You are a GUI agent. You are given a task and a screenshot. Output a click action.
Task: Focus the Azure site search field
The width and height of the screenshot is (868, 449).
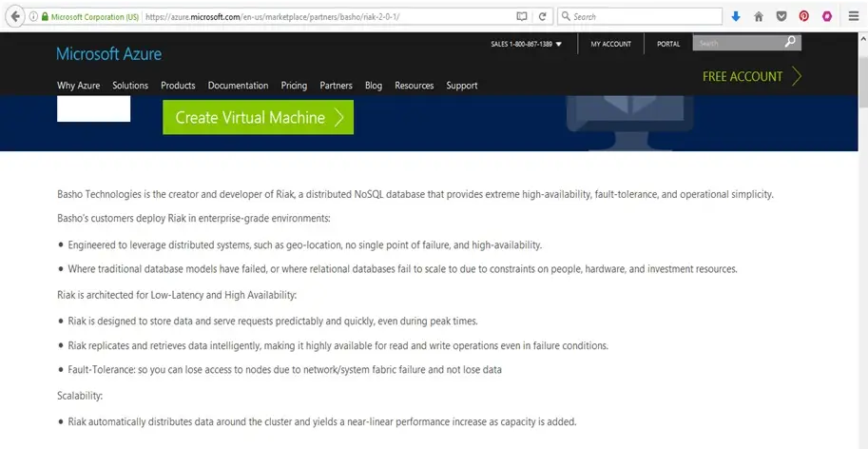click(738, 43)
